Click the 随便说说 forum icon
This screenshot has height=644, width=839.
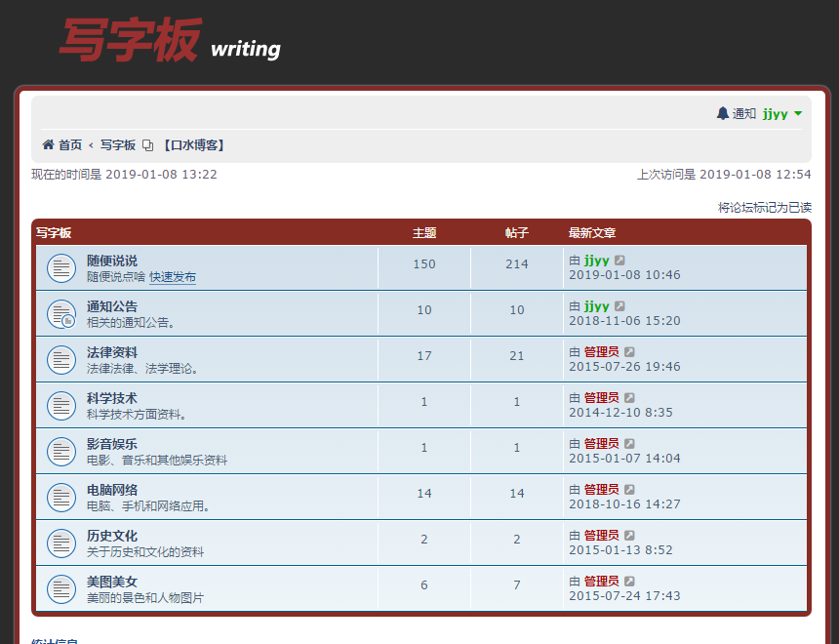[61, 267]
